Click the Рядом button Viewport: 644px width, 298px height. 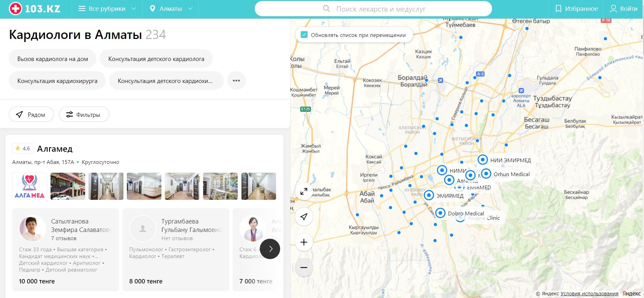click(31, 114)
